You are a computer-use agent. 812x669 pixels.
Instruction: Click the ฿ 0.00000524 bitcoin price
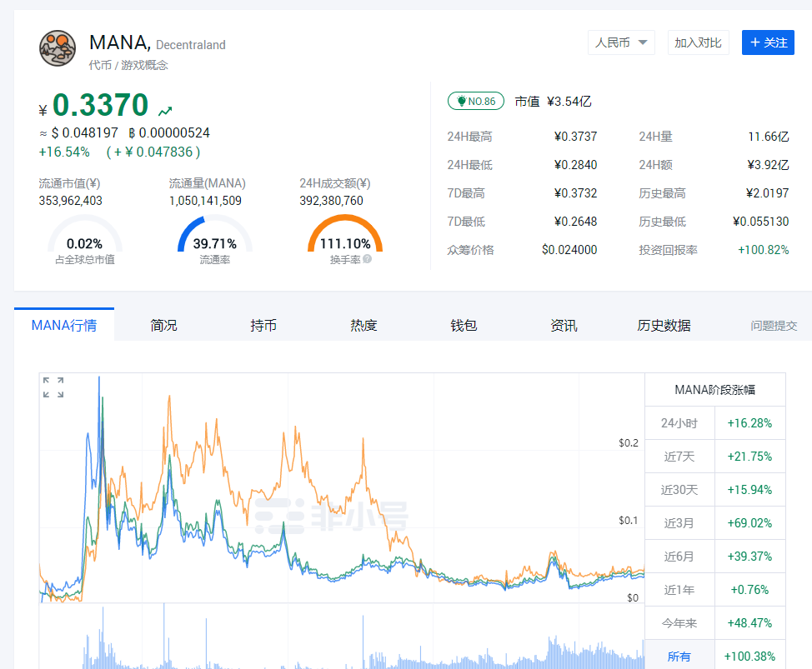[x=169, y=133]
